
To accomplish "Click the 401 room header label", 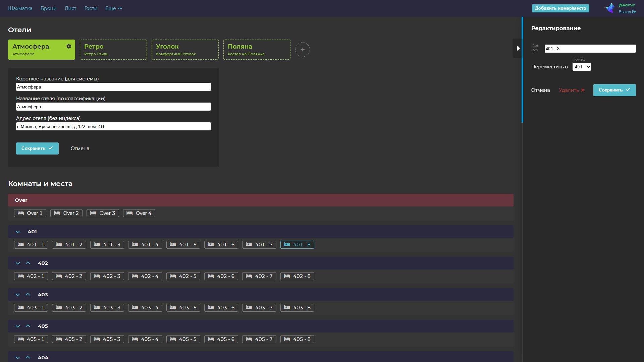I will [x=32, y=232].
